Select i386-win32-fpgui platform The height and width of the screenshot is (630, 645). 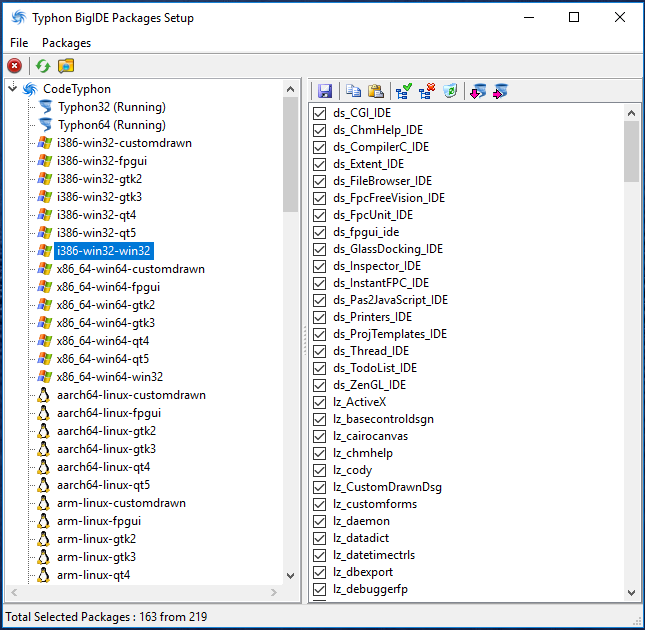(102, 161)
